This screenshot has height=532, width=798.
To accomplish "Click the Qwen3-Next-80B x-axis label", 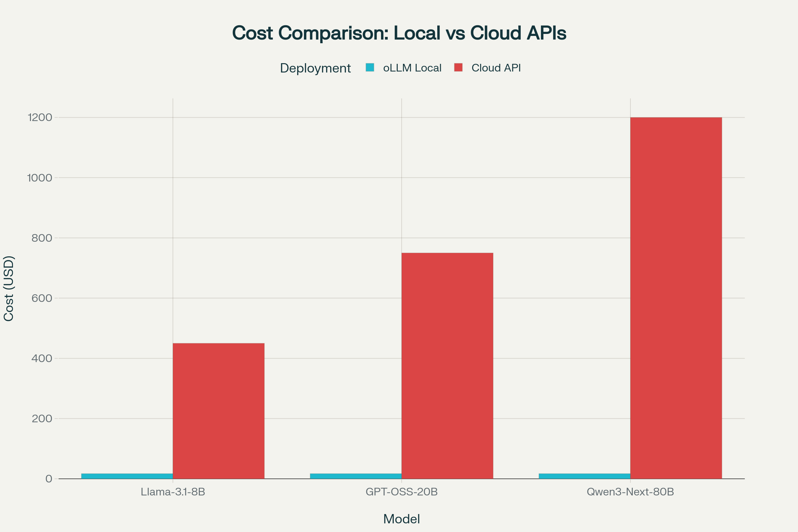I will click(x=630, y=492).
